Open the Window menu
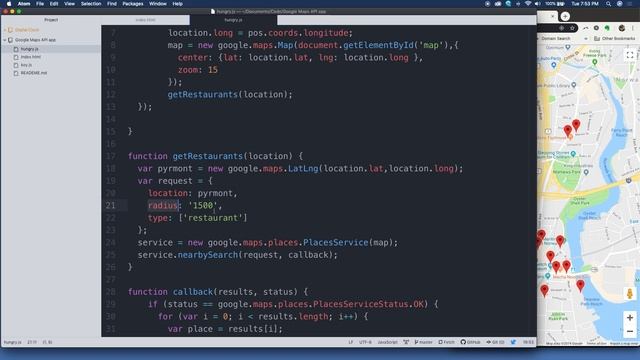The image size is (640, 360). [158, 4]
